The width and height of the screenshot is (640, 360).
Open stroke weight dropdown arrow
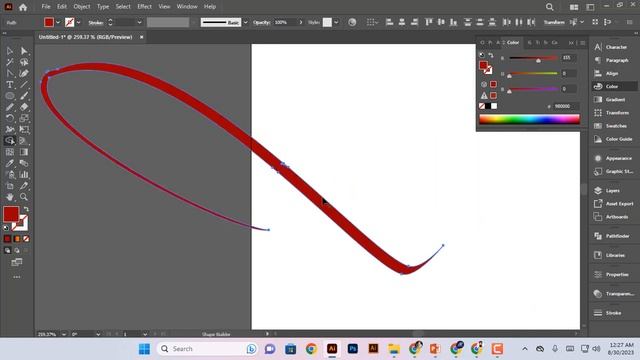[140, 22]
